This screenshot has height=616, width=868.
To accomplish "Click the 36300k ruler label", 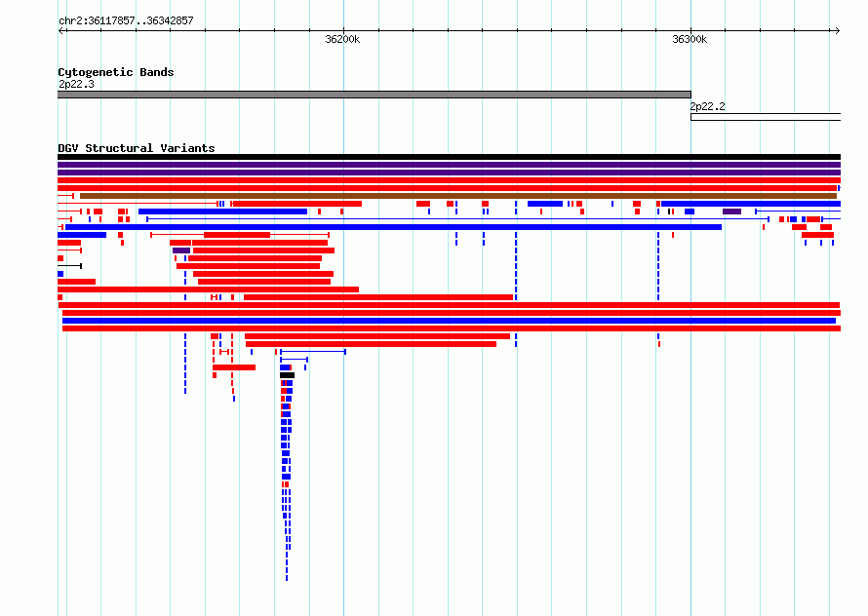I will (x=690, y=39).
